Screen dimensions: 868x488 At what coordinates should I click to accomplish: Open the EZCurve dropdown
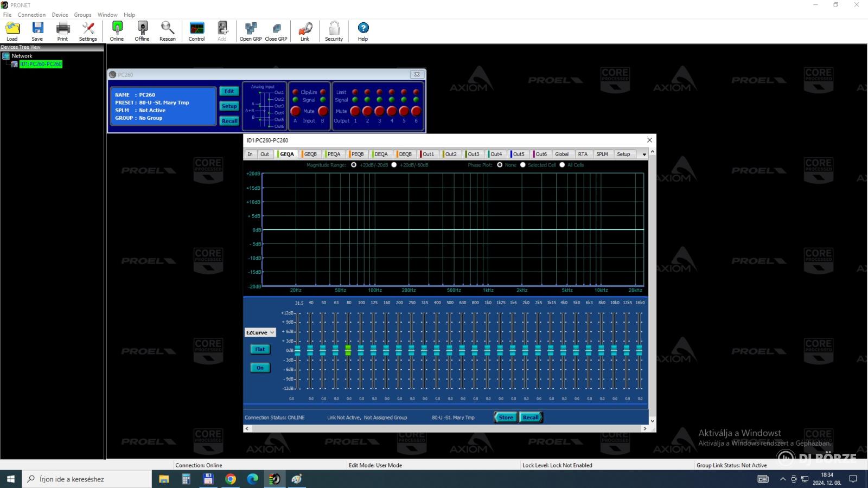click(260, 332)
